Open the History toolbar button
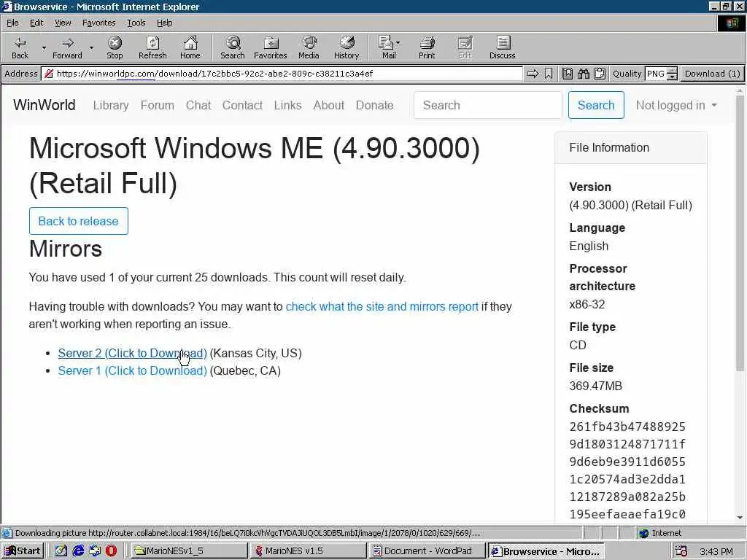747x560 pixels. [x=347, y=47]
